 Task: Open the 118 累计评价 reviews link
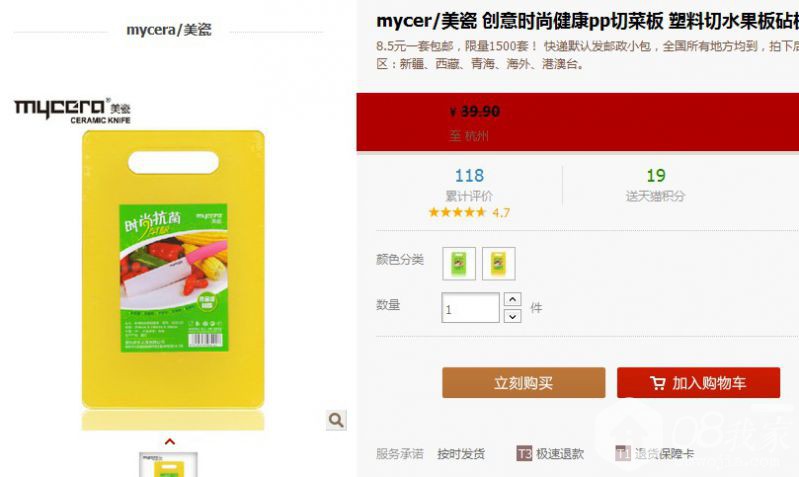click(x=469, y=184)
